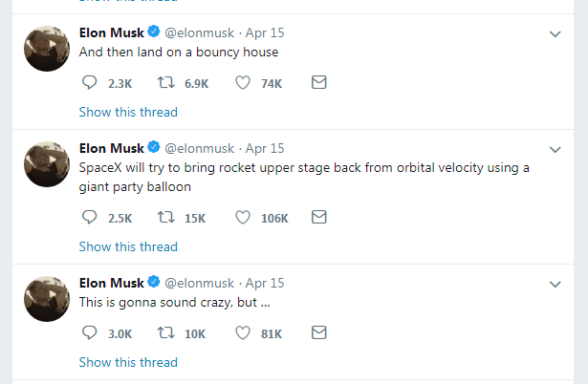Share 'sound crazy' tweet via direct message
The image size is (588, 384).
319,333
